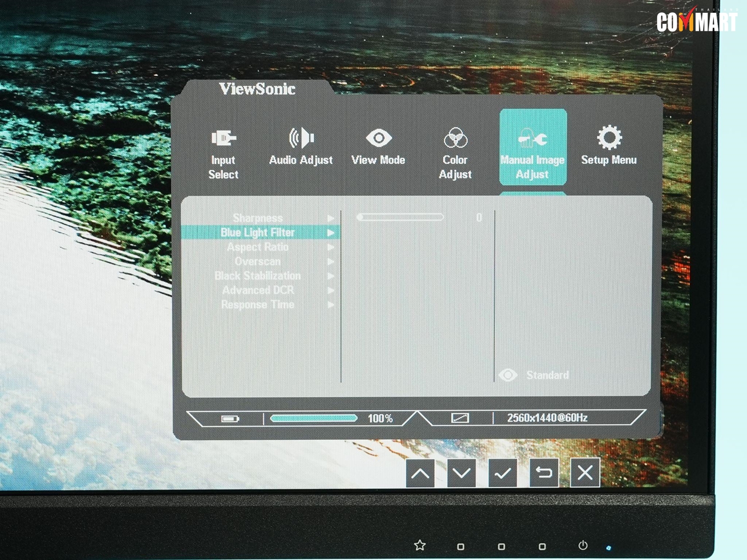Choose the Black Stabilization option

point(257,276)
